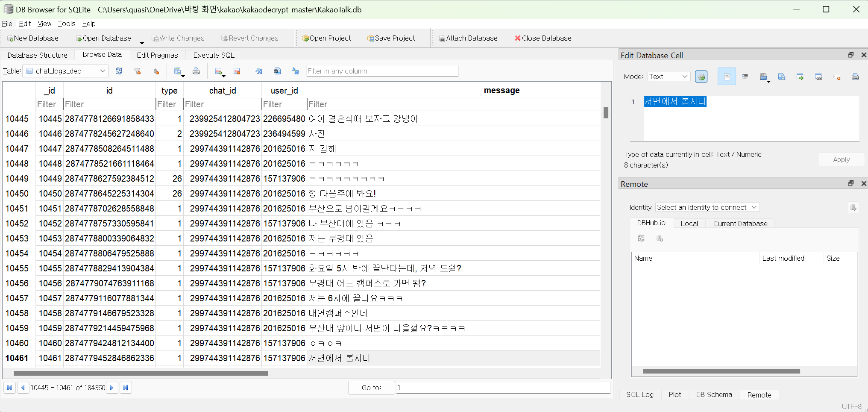This screenshot has height=412, width=868.
Task: Focus the Filter in any column field
Action: pyautogui.click(x=382, y=71)
